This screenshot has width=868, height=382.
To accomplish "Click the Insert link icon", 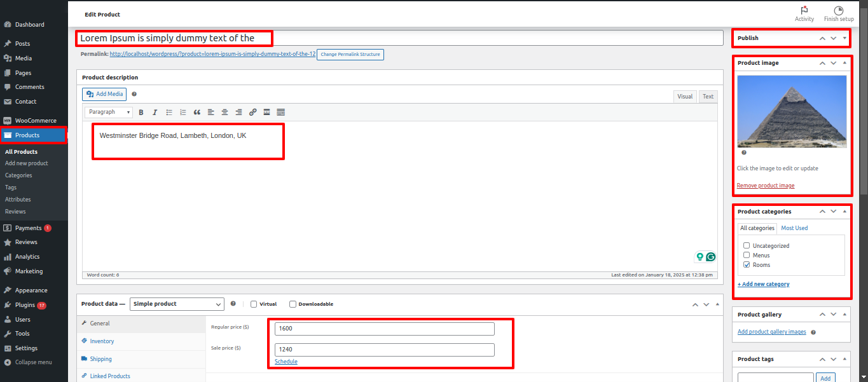I will pyautogui.click(x=252, y=113).
